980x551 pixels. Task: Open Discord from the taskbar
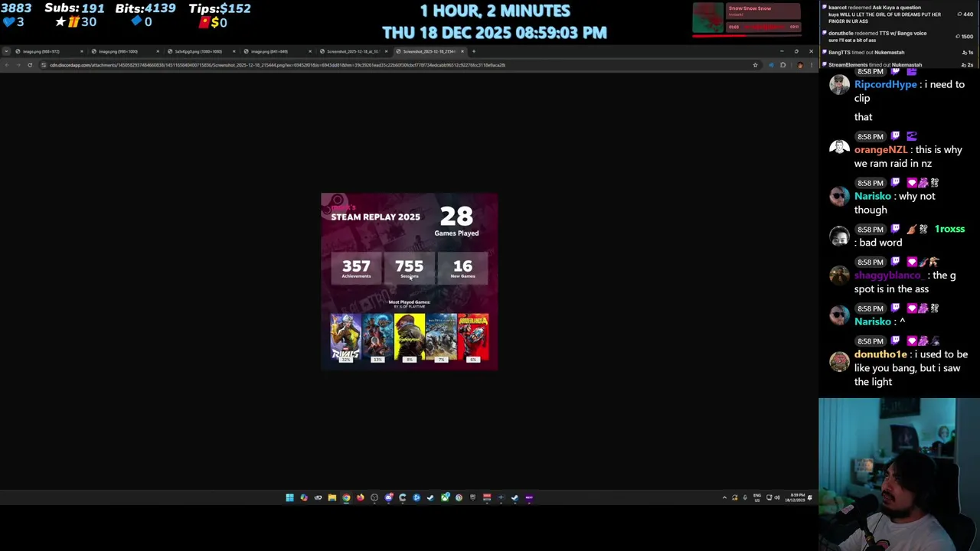tap(389, 497)
